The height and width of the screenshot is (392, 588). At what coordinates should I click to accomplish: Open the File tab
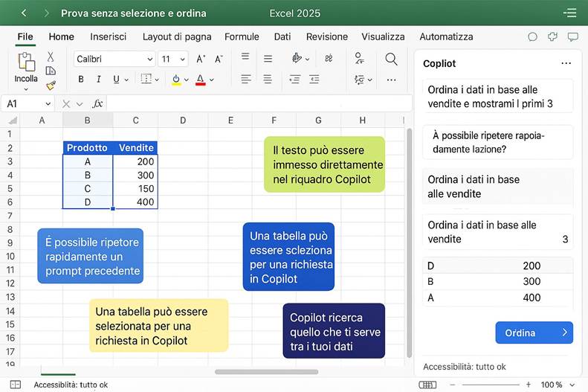pos(25,36)
